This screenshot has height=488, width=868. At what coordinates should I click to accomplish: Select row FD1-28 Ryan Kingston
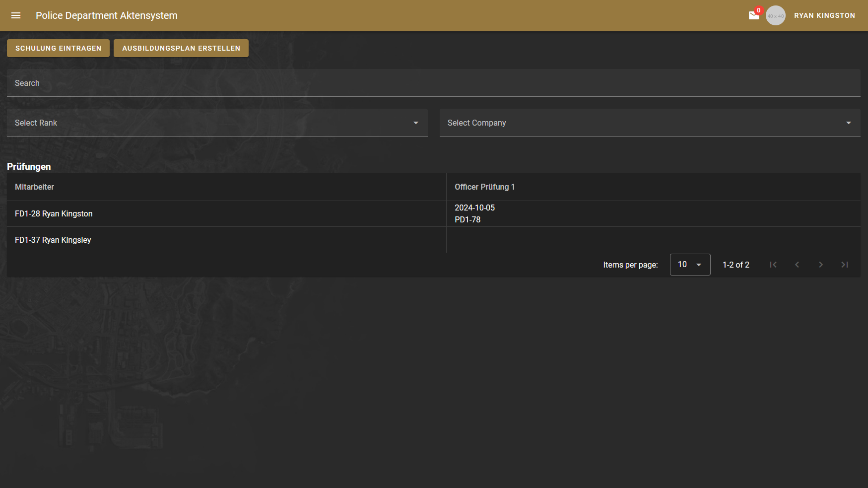pyautogui.click(x=434, y=213)
